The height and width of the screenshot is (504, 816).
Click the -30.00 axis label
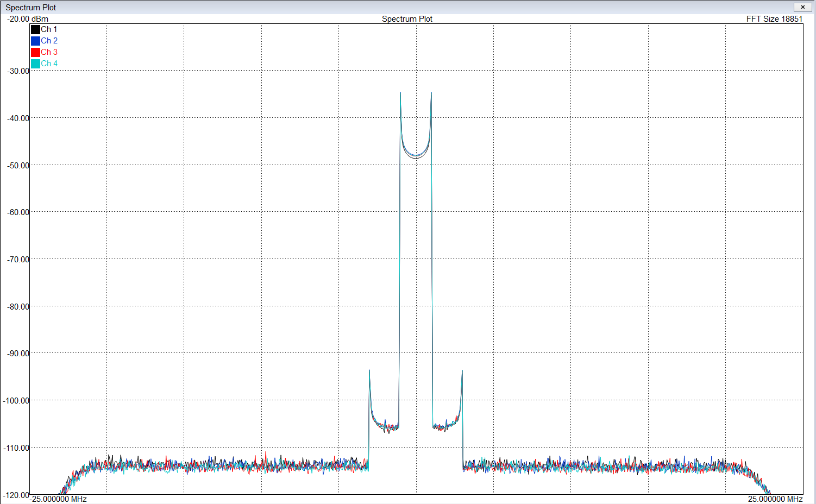[x=18, y=71]
